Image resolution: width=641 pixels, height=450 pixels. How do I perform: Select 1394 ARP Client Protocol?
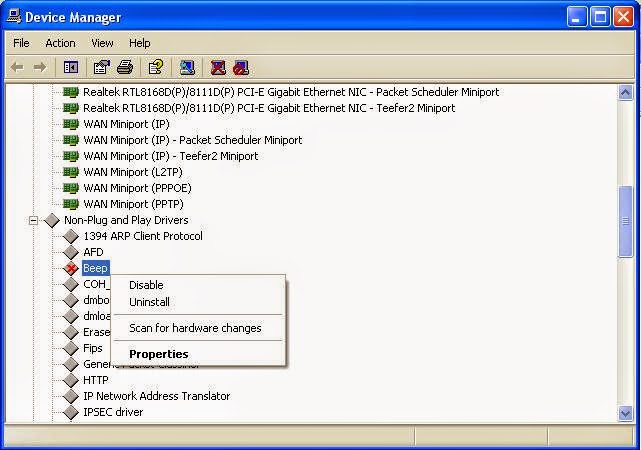[143, 236]
